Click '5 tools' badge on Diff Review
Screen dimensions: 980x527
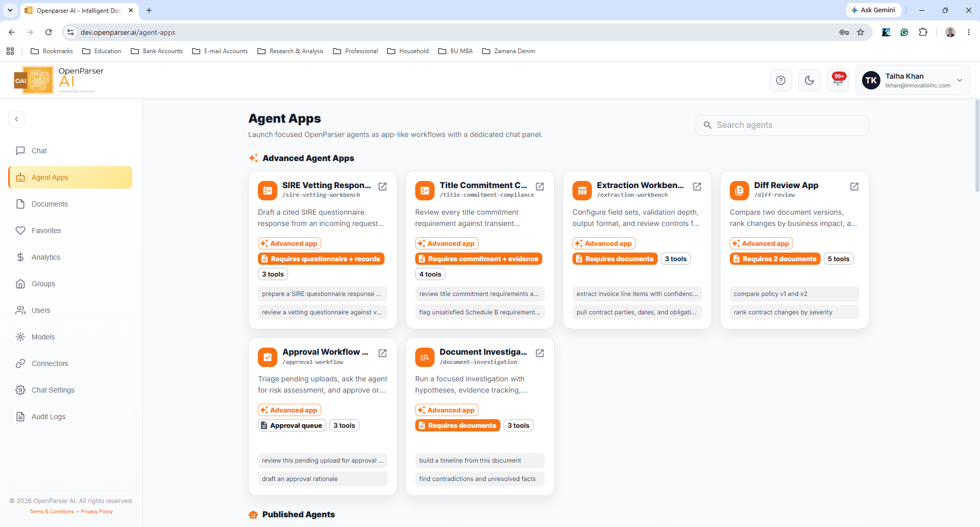pos(839,259)
